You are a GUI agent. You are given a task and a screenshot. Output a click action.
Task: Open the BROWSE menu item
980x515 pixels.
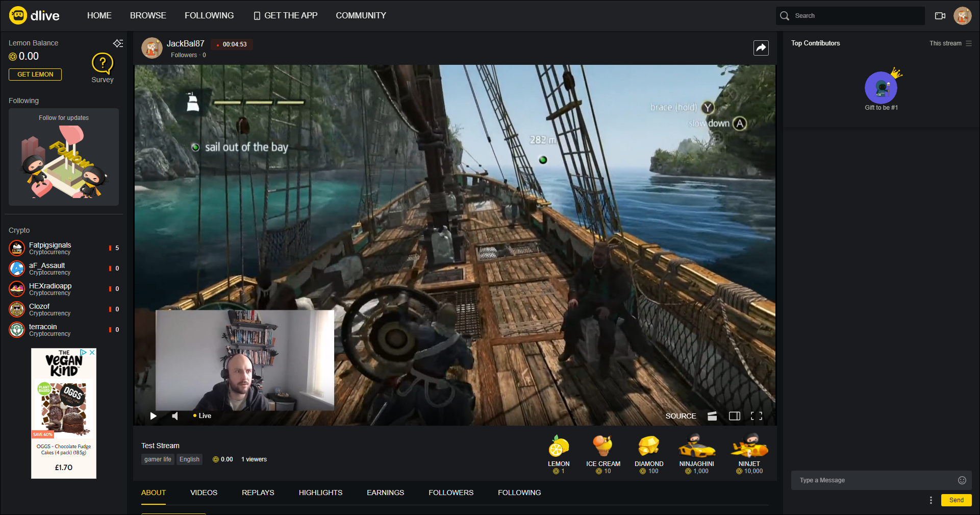148,15
